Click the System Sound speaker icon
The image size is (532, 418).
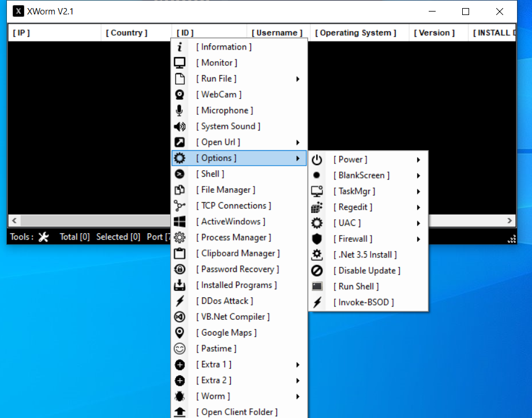(x=179, y=126)
